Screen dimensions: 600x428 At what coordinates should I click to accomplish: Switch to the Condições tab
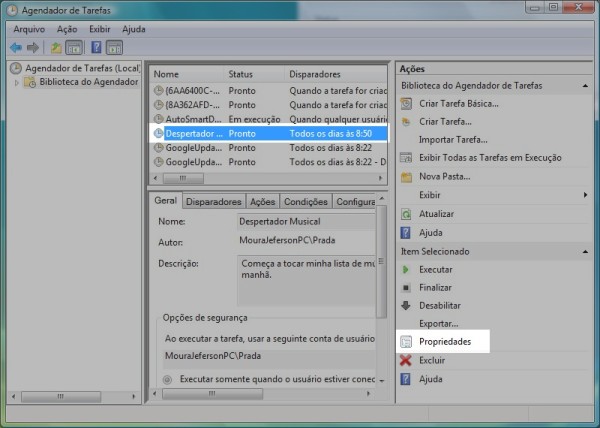click(x=305, y=201)
